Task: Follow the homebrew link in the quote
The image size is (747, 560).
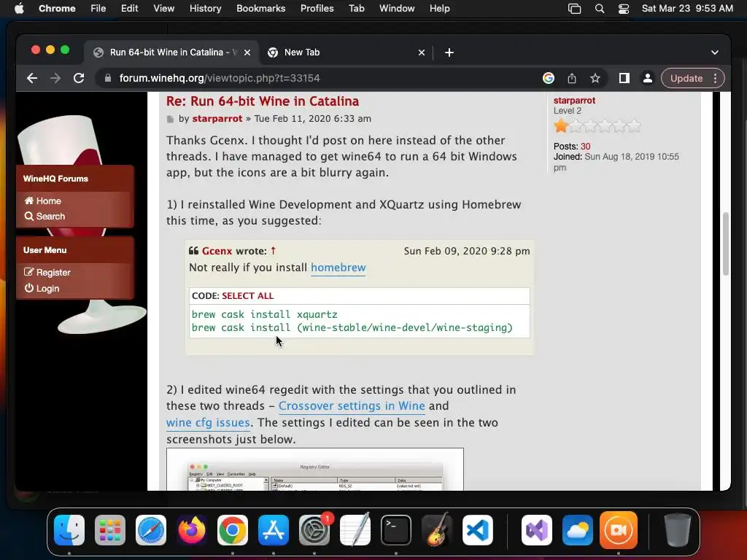Action: (x=338, y=268)
